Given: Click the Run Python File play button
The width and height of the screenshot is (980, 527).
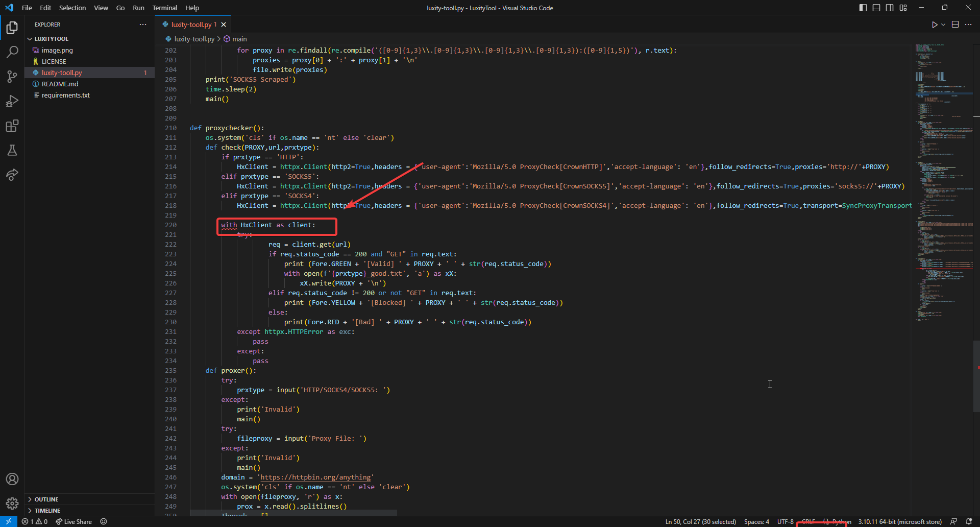Looking at the screenshot, I should click(934, 25).
